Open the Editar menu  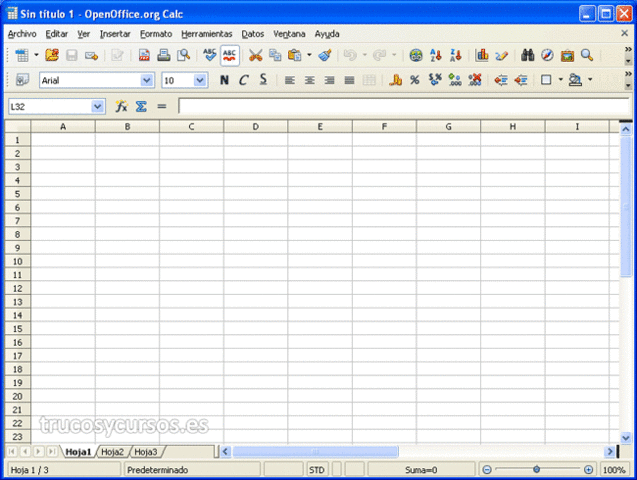56,34
